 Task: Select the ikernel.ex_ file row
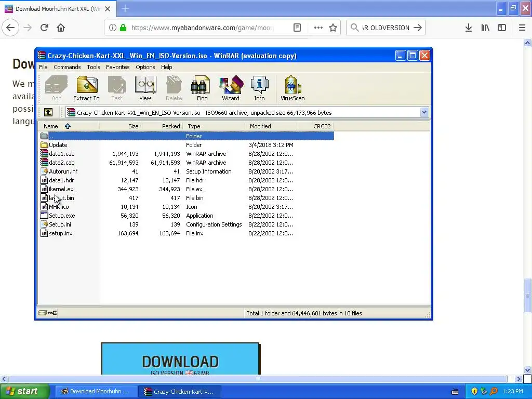pos(186,189)
